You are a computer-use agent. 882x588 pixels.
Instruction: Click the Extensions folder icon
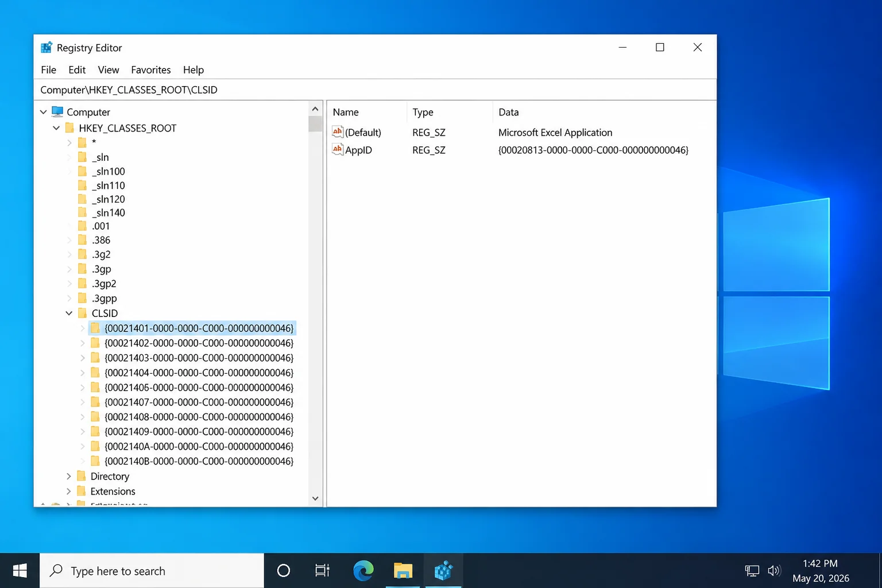[82, 491]
